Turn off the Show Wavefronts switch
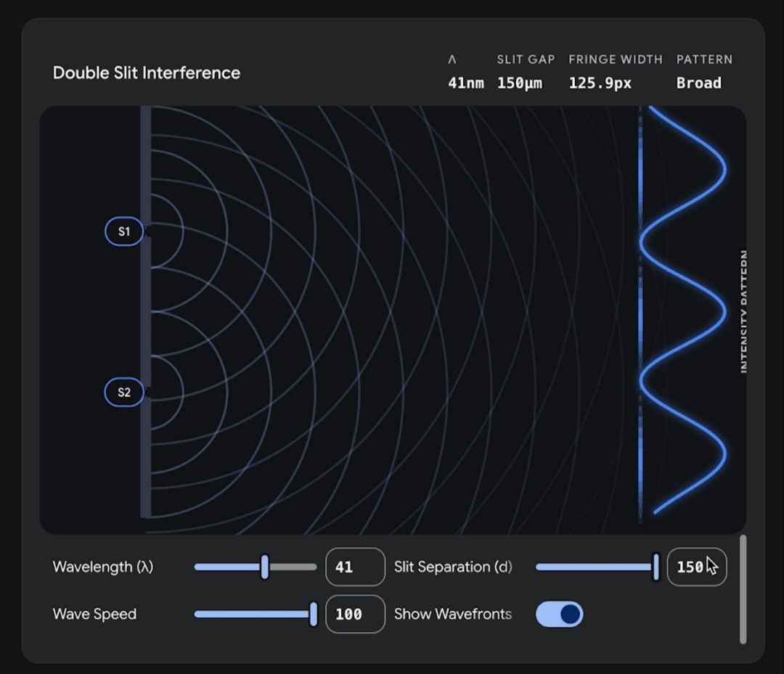 [x=559, y=614]
